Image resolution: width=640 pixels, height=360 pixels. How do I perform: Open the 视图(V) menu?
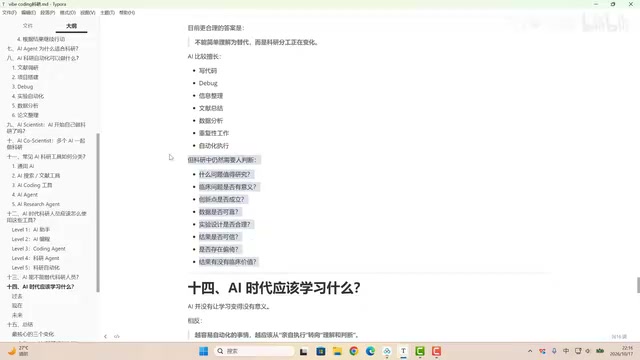[88, 13]
